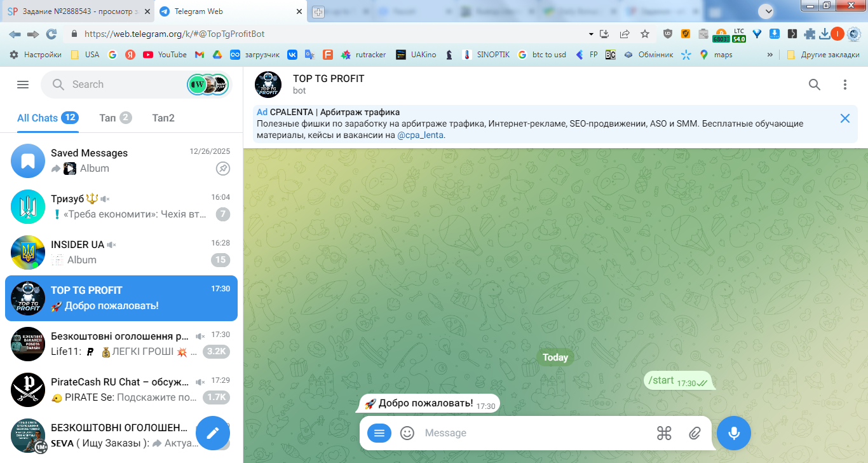The image size is (868, 463).
Task: Open the uBlock Origin shield extension
Action: pyautogui.click(x=668, y=34)
